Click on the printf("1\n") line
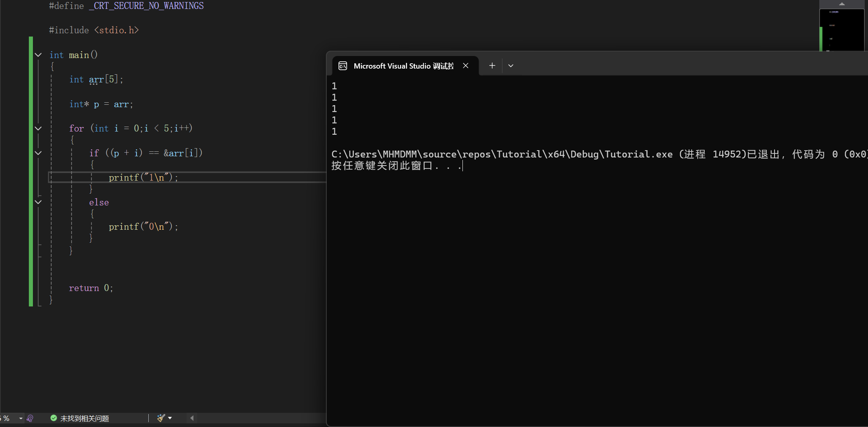Screen dimensions: 868x427 click(x=143, y=177)
